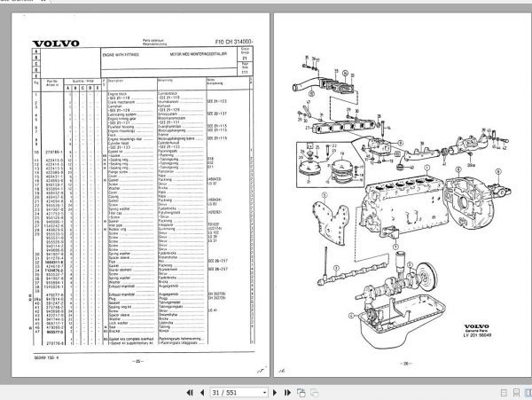Viewport: 532px width, 400px height.
Task: Click page number 26 at right page bottom
Action: [x=406, y=364]
